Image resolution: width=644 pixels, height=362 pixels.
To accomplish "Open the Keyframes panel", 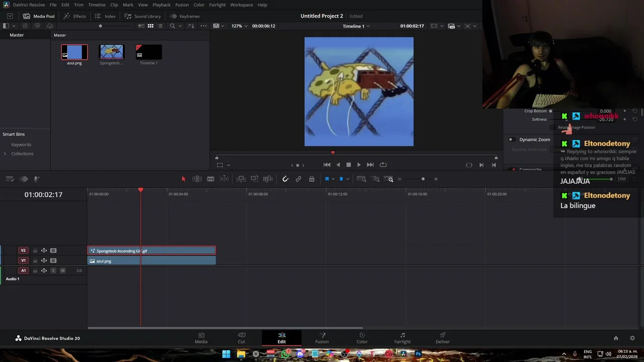I will tap(185, 16).
